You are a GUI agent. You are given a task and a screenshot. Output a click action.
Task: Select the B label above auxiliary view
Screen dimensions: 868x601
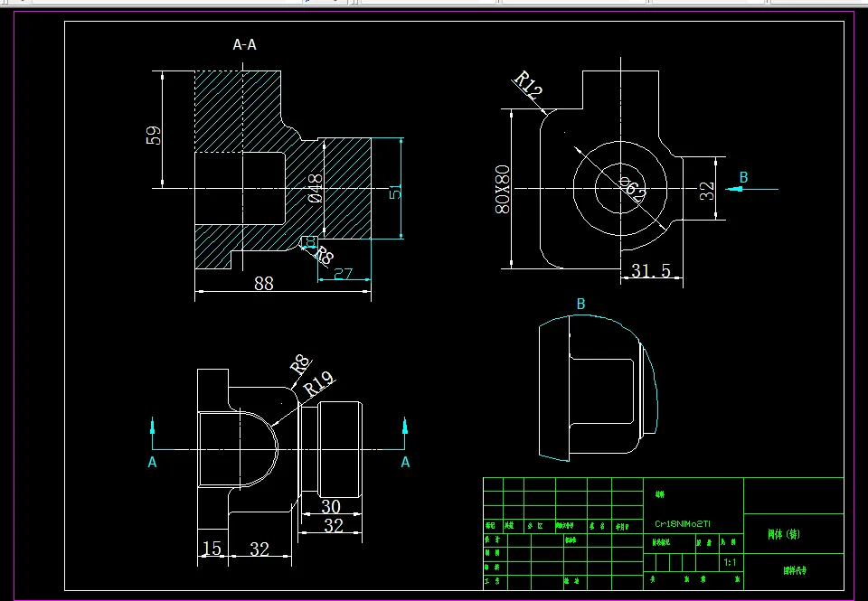[x=580, y=304]
